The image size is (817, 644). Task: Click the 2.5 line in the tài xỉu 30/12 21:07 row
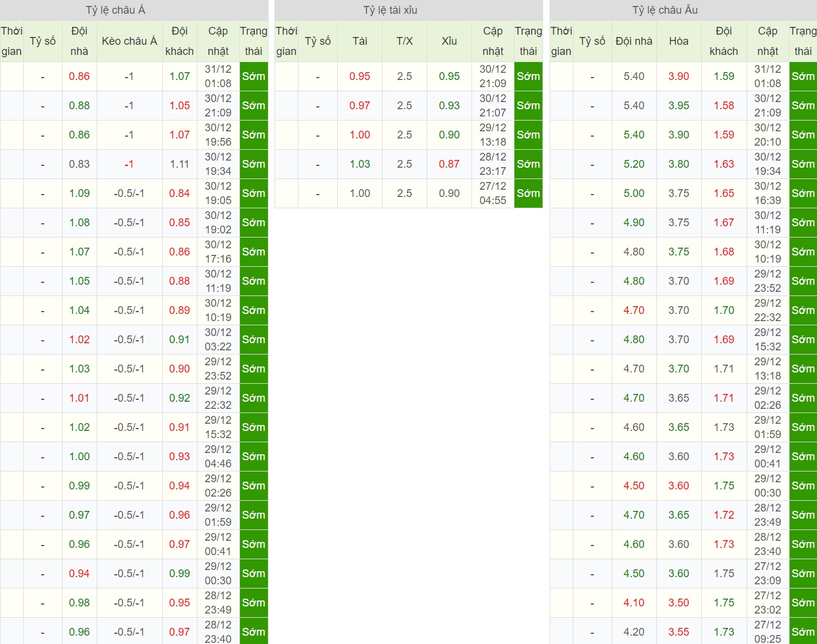(x=405, y=106)
